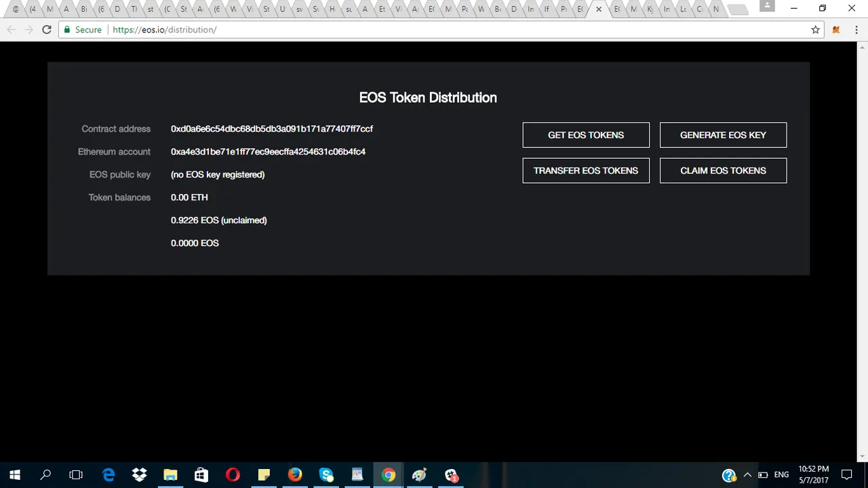Click the '(no EOS key registered)' text

click(x=218, y=175)
